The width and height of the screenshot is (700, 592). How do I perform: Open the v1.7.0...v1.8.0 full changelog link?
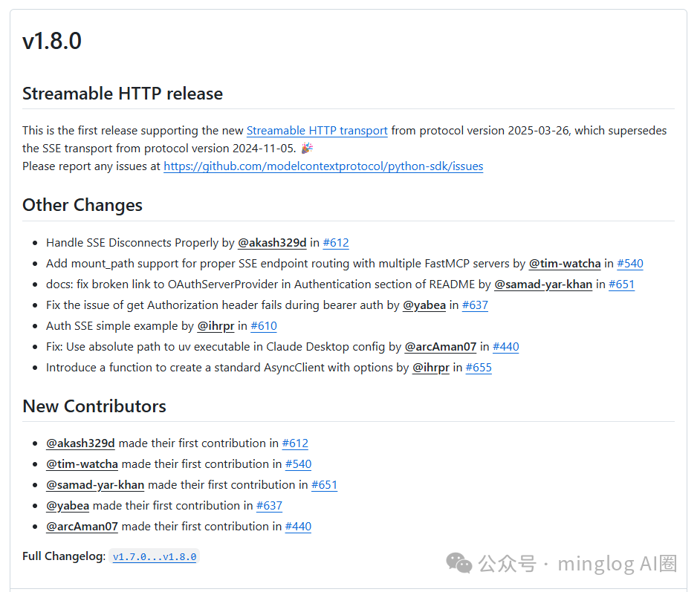point(155,556)
